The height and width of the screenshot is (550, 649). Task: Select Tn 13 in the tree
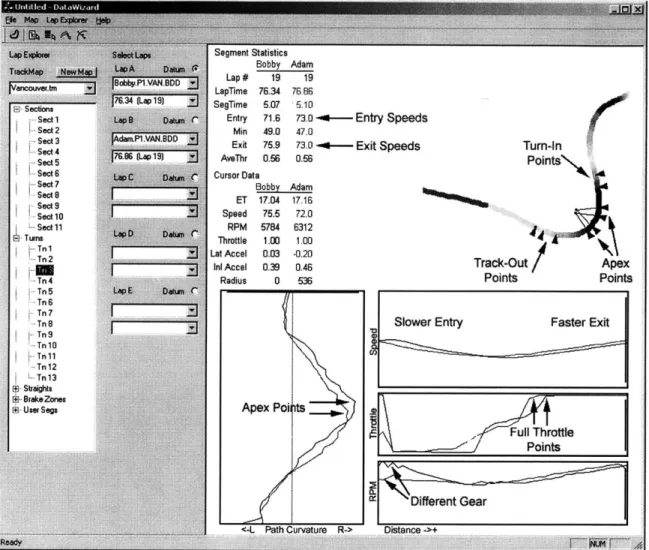click(47, 378)
